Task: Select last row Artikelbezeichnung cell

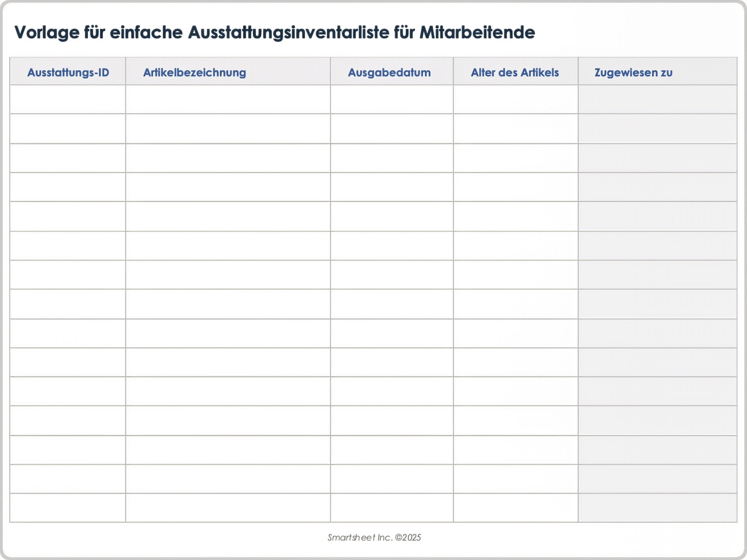Action: [228, 508]
